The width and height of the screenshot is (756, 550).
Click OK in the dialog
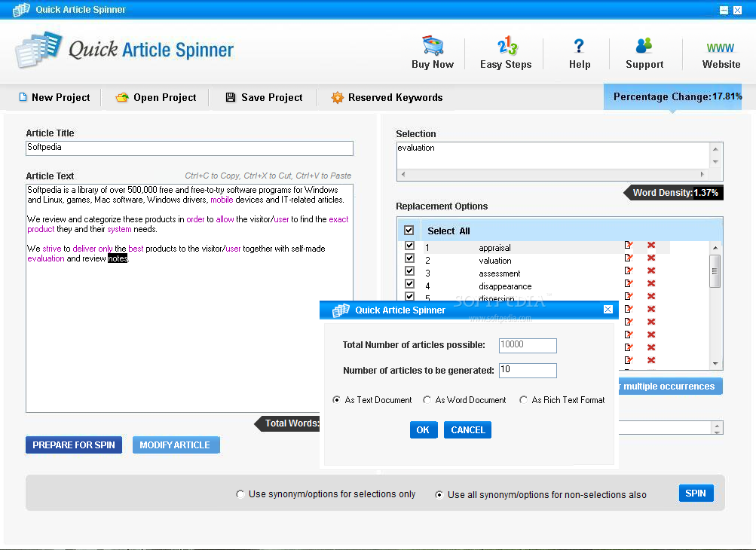pyautogui.click(x=424, y=430)
